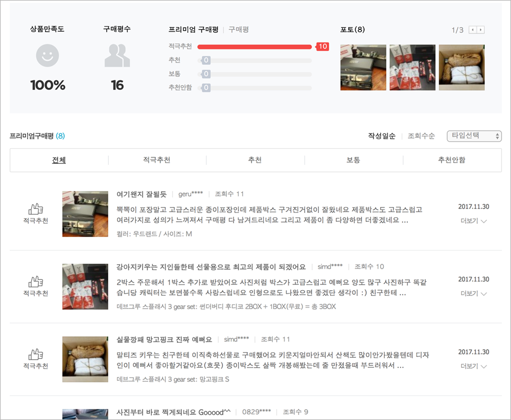Click page indicator 1/3
Image resolution: width=511 pixels, height=420 pixels.
[457, 30]
